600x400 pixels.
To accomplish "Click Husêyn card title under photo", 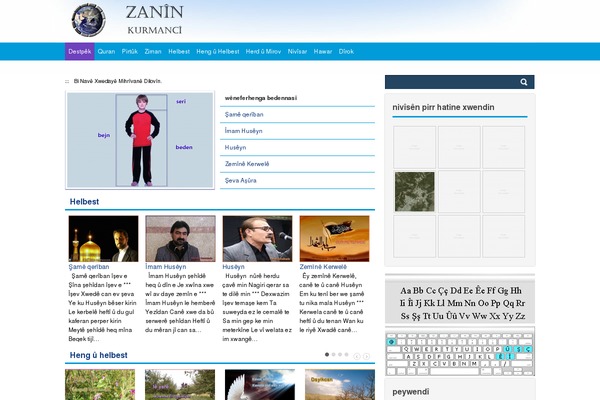I will coord(233,267).
